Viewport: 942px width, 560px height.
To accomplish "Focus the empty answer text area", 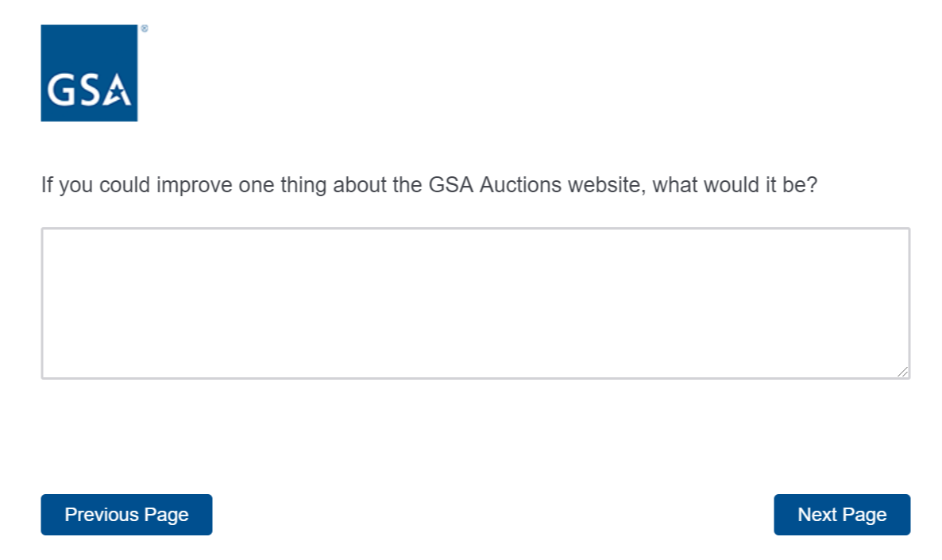I will point(475,303).
